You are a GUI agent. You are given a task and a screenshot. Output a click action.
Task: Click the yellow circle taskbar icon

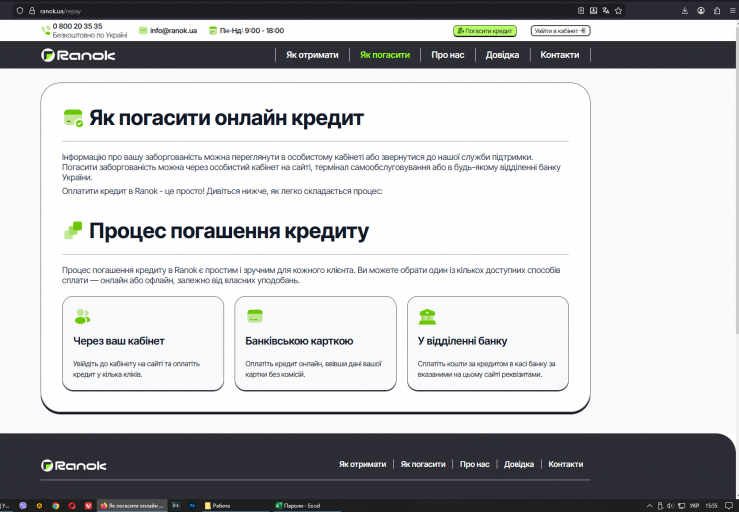click(39, 505)
